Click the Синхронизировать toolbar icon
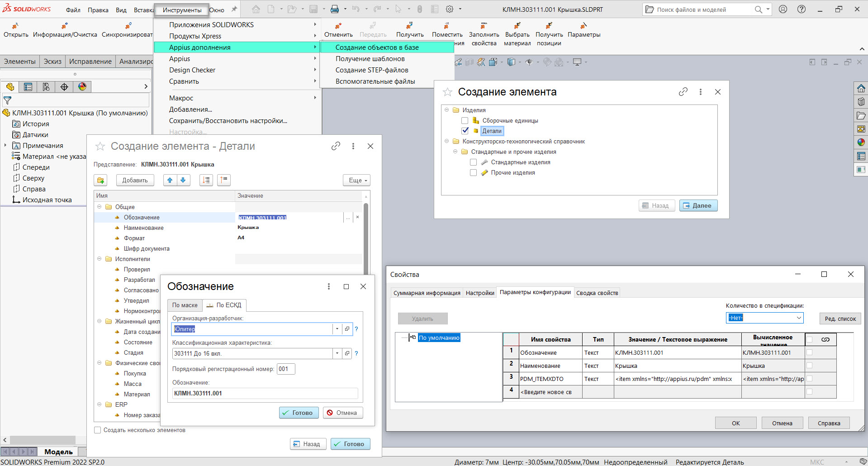This screenshot has width=868, height=466. pos(128,26)
